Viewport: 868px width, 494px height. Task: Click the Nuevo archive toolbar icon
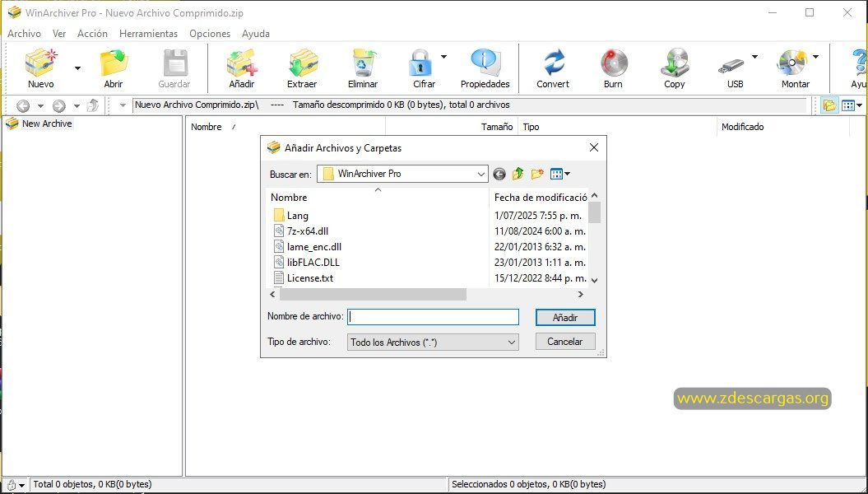pyautogui.click(x=41, y=63)
